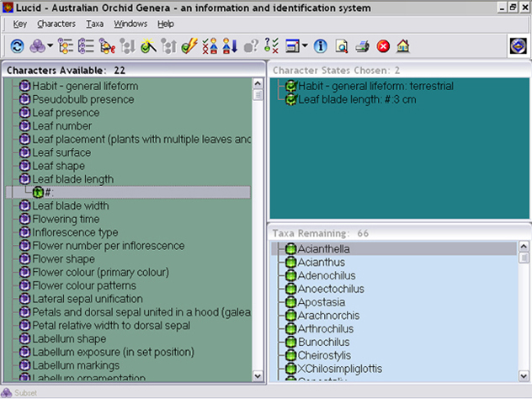Expand the Pseudobulb presence character
The height and width of the screenshot is (399, 532).
(24, 99)
